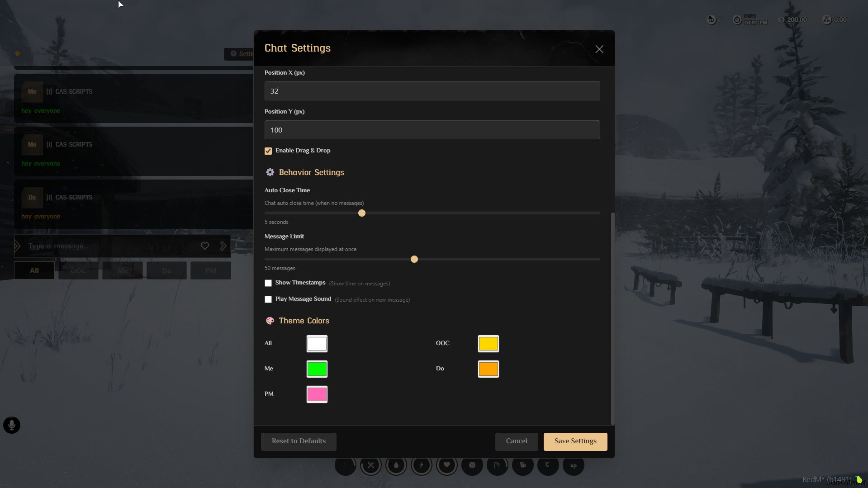
Task: Click the temperature °C status icon
Action: pyautogui.click(x=548, y=465)
